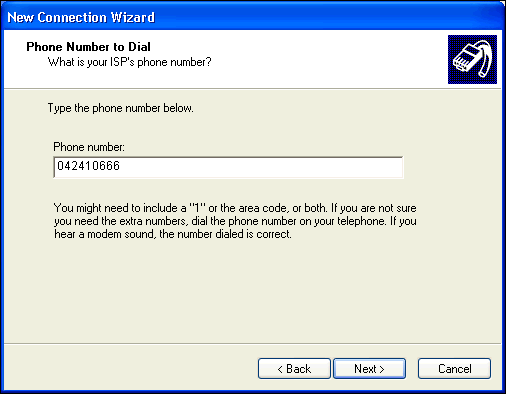Click the Type the phone number below text
506x394 pixels.
click(x=120, y=108)
